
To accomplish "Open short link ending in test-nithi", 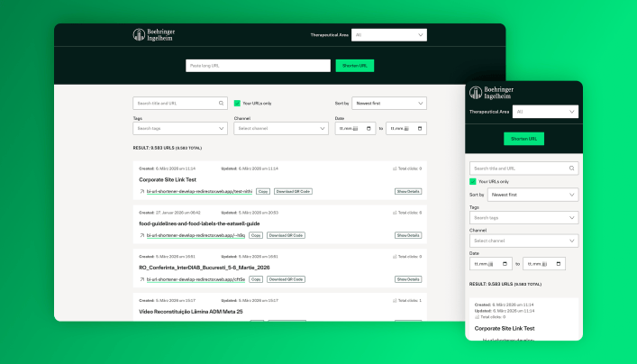I will 199,191.
